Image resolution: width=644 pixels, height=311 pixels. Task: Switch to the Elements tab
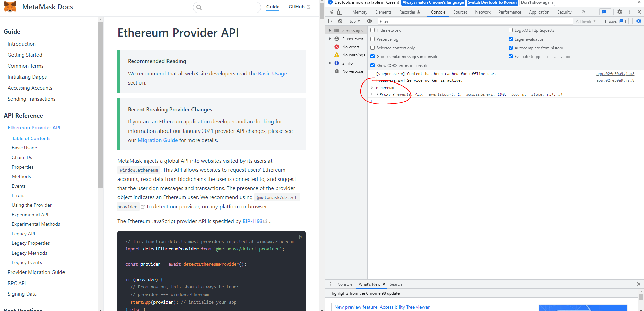pyautogui.click(x=383, y=12)
